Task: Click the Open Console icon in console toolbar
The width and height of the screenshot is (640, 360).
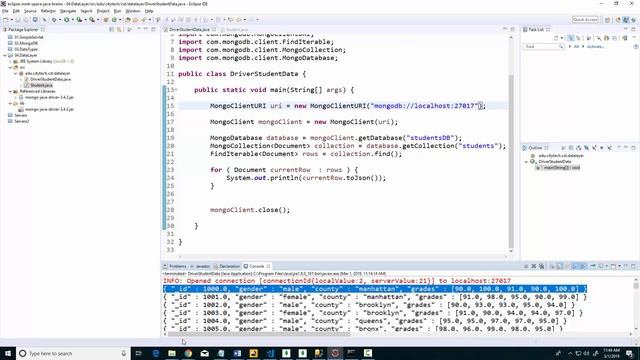Action: pyautogui.click(x=613, y=266)
